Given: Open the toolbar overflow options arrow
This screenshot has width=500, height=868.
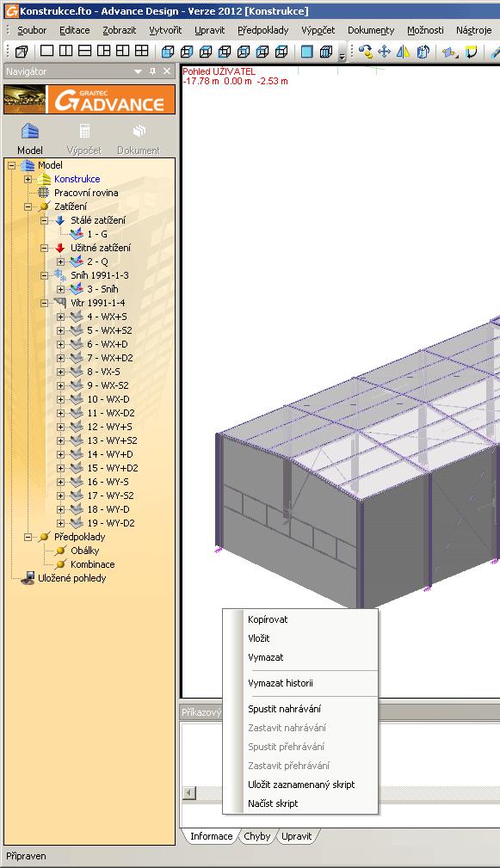Looking at the screenshot, I should [343, 55].
